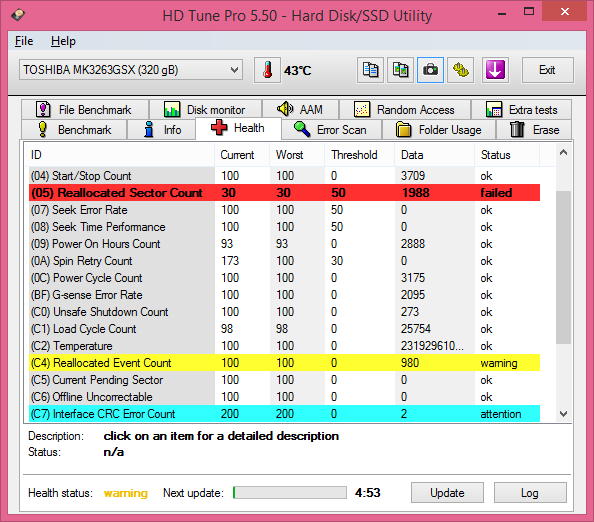Select the (C6) Offline Uncorrectable row
This screenshot has width=594, height=522.
(284, 397)
